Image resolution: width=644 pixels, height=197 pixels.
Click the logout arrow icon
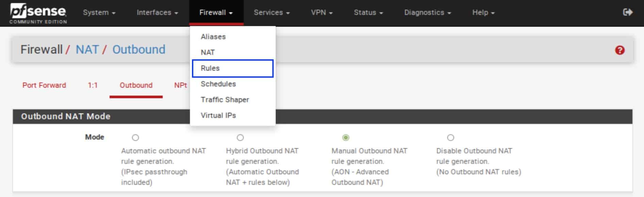click(628, 12)
